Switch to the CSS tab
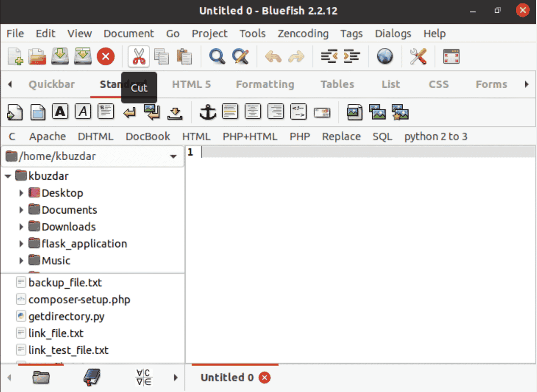The image size is (537, 392). tap(439, 84)
